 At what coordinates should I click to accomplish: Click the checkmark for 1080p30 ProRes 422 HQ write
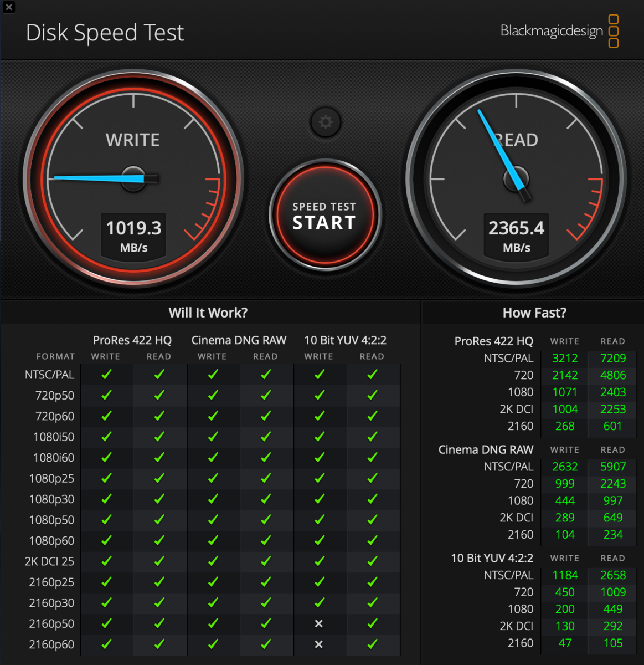[x=106, y=499]
